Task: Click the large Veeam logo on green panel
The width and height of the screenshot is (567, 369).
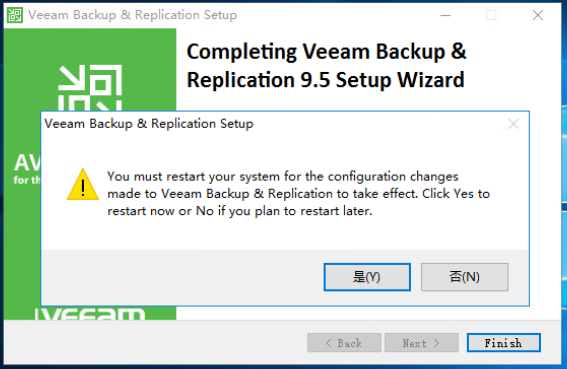Action: coord(90,88)
